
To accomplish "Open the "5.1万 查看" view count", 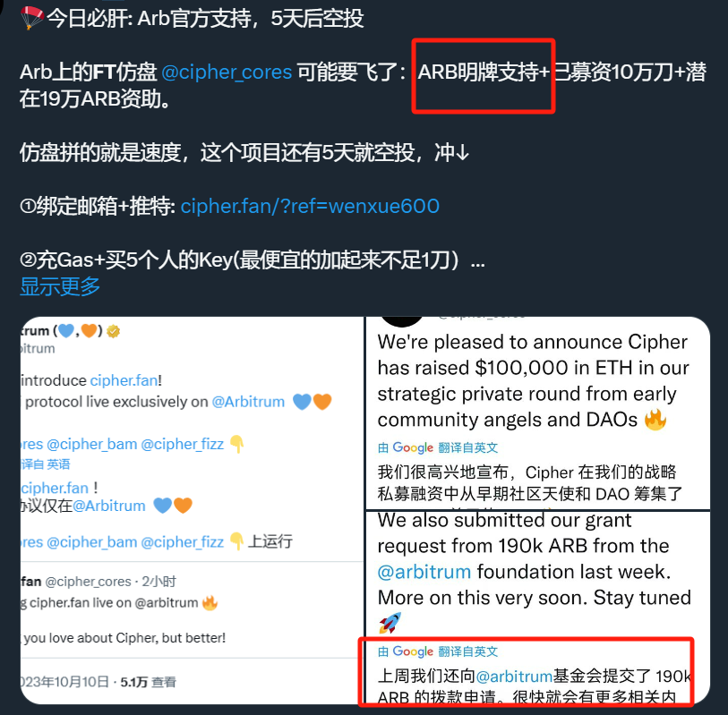I will click(148, 682).
